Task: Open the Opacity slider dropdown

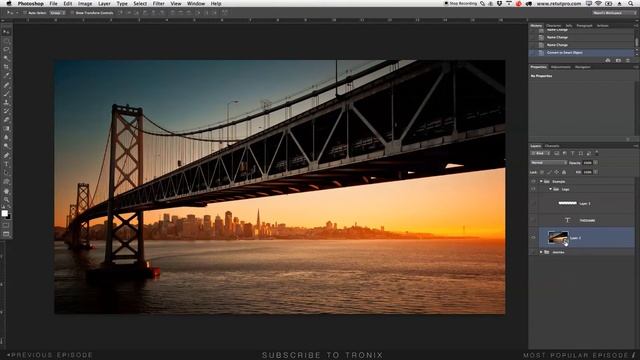Action: 596,162
